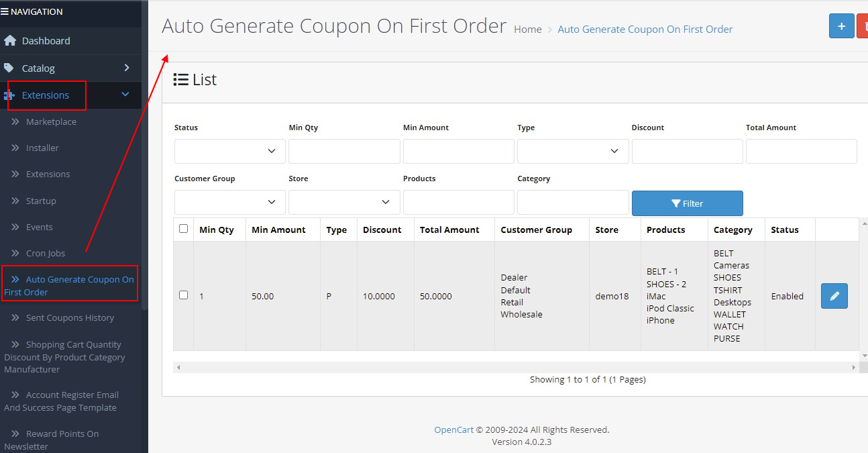Click the Catalog tag icon

point(9,68)
